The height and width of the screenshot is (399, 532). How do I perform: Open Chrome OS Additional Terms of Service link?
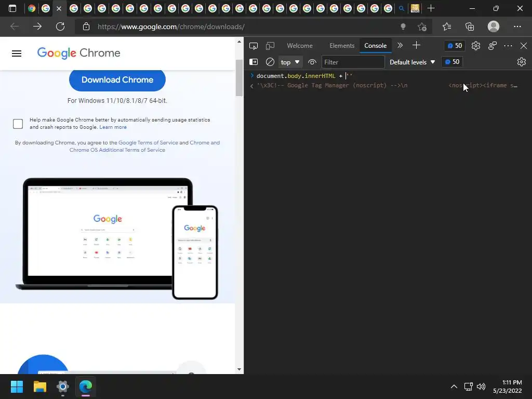click(117, 150)
